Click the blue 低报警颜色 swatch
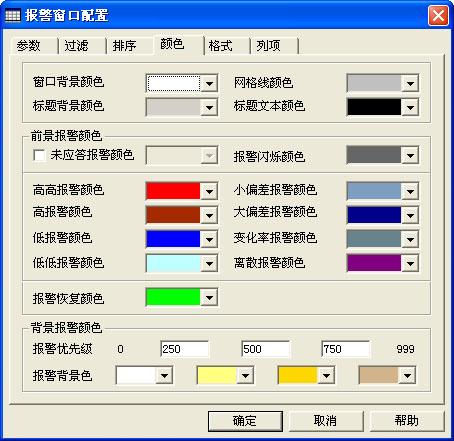The width and height of the screenshot is (454, 441). [173, 239]
